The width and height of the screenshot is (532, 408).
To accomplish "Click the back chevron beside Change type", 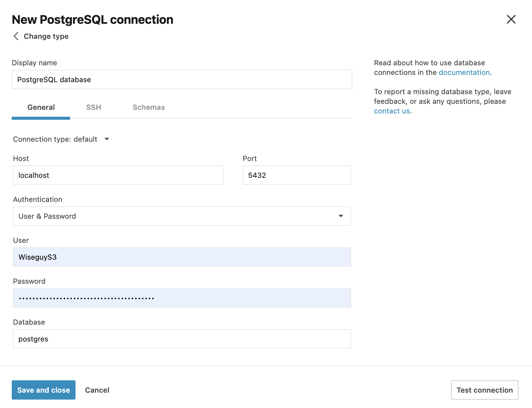I will pos(16,36).
